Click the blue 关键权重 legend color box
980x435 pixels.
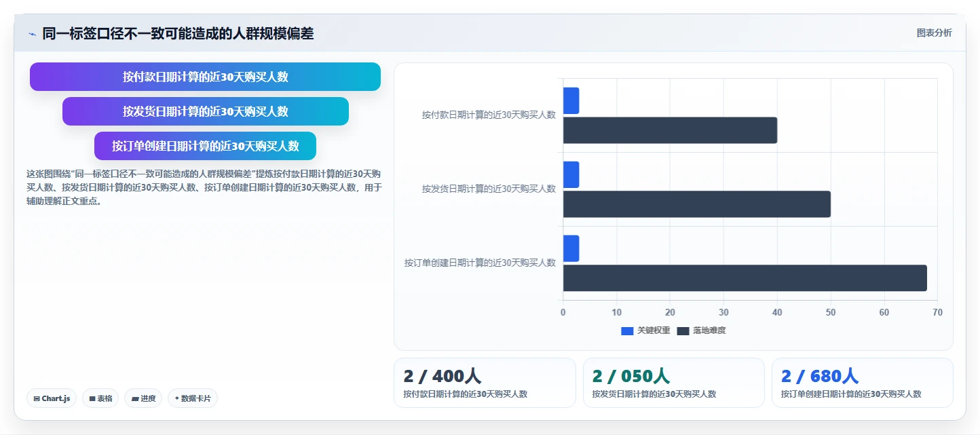[627, 330]
